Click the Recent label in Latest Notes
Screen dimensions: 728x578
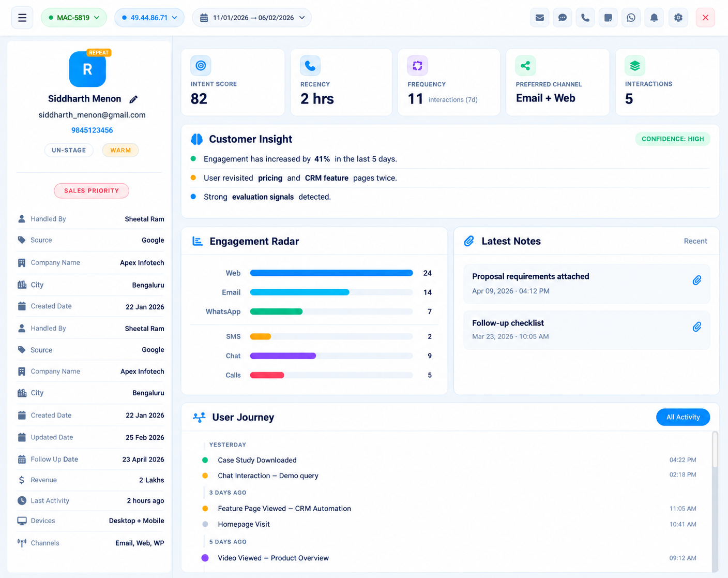695,241
